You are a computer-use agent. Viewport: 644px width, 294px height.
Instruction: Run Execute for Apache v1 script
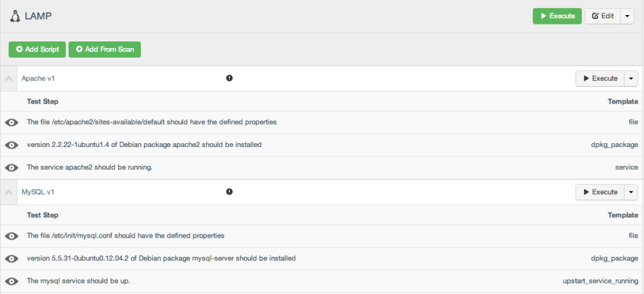click(x=600, y=79)
